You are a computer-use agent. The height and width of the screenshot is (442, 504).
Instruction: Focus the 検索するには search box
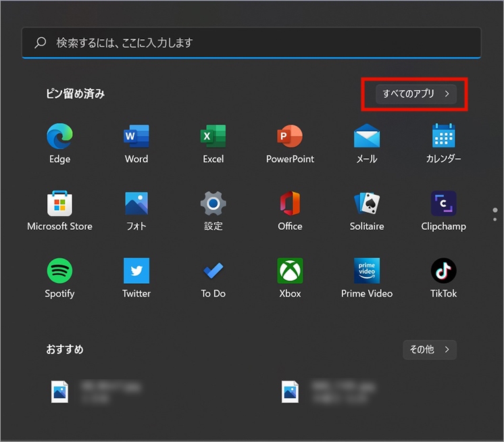tap(251, 43)
